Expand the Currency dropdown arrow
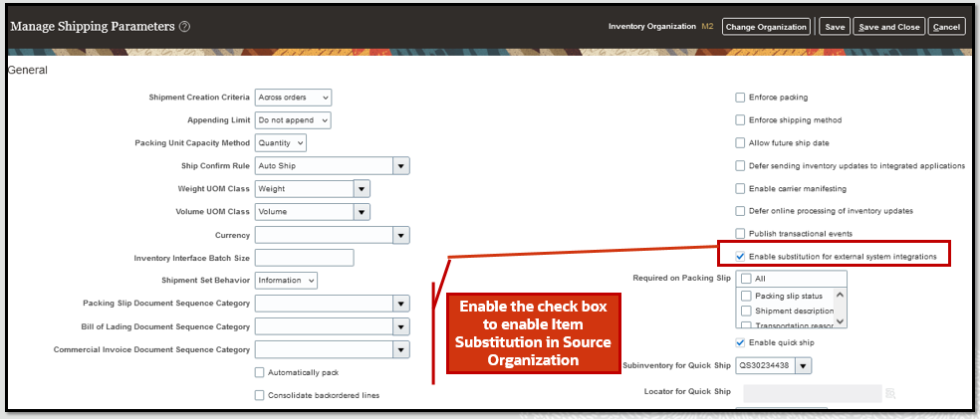Viewport: 980px width, 419px height. [x=401, y=235]
